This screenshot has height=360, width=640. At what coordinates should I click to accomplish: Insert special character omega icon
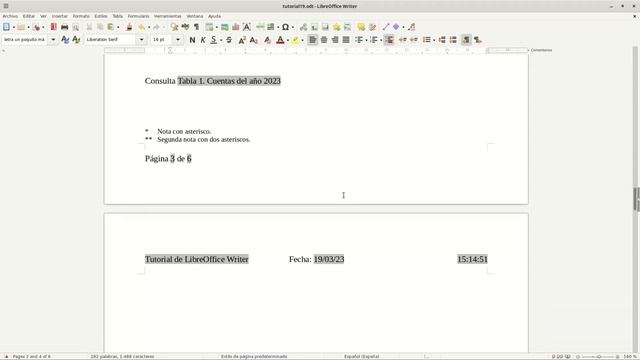point(285,27)
